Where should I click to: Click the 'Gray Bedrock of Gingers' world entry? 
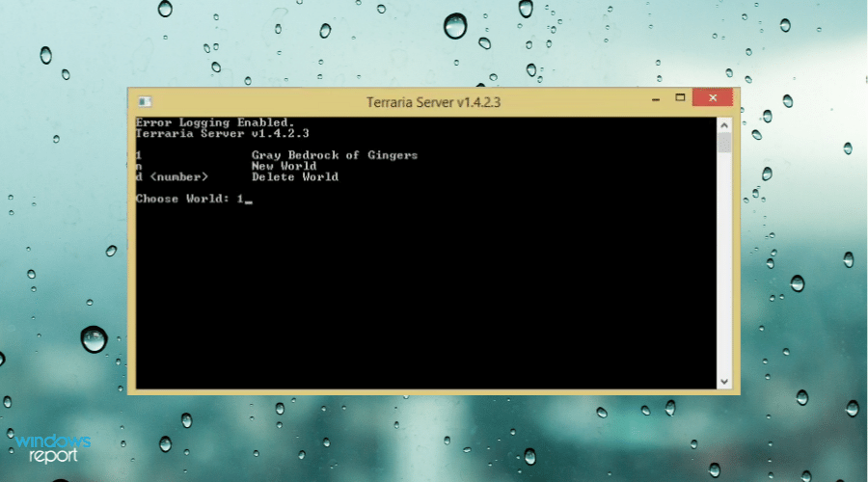pyautogui.click(x=335, y=155)
